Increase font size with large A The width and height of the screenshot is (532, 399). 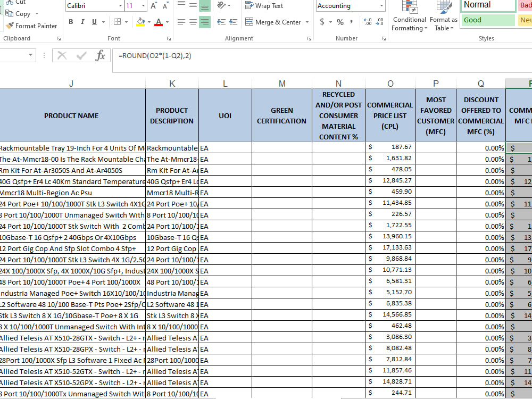[x=154, y=6]
